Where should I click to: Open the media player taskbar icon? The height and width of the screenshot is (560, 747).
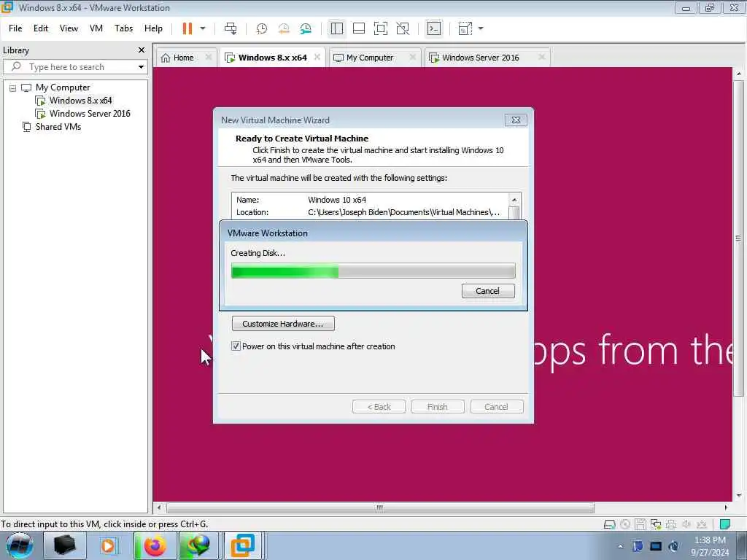point(108,546)
